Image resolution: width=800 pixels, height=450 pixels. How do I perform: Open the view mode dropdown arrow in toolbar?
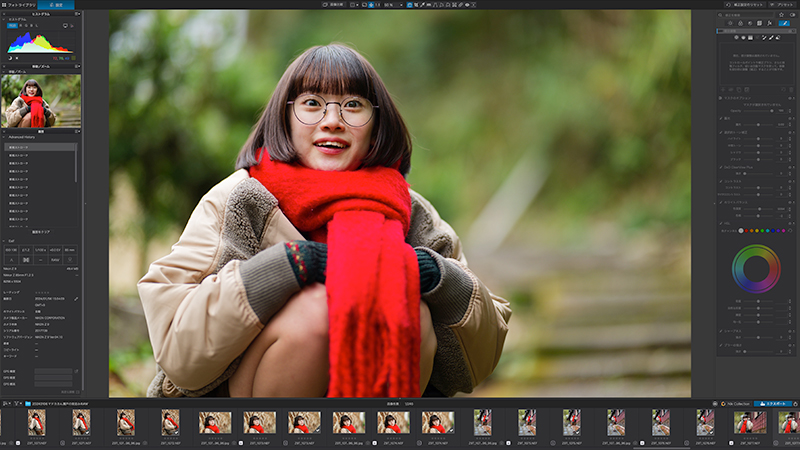[x=357, y=5]
